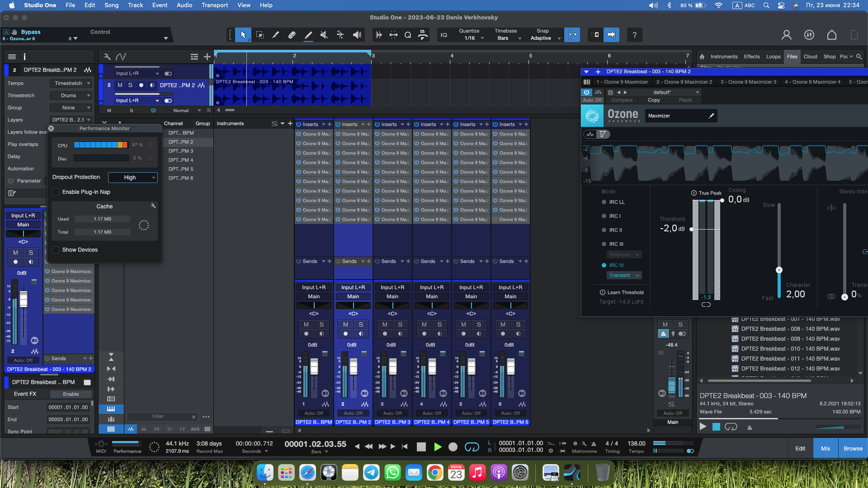
Task: Click the Edit view button
Action: (800, 449)
